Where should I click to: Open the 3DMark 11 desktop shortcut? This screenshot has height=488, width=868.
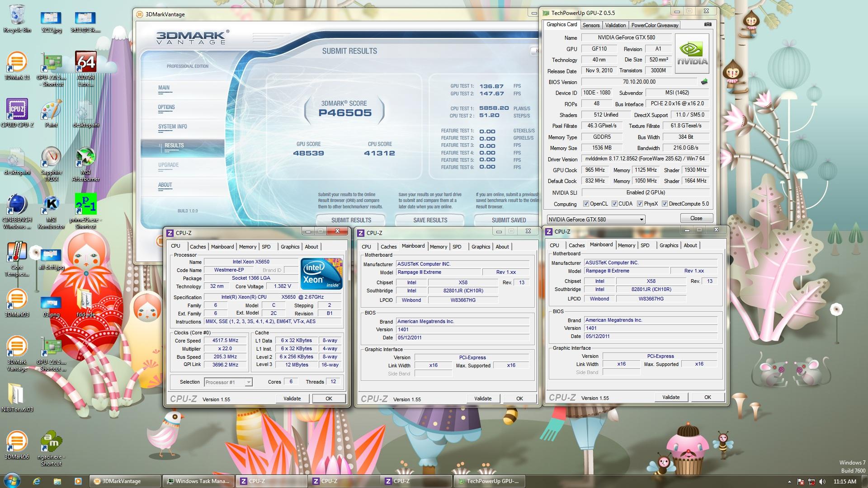tap(17, 66)
